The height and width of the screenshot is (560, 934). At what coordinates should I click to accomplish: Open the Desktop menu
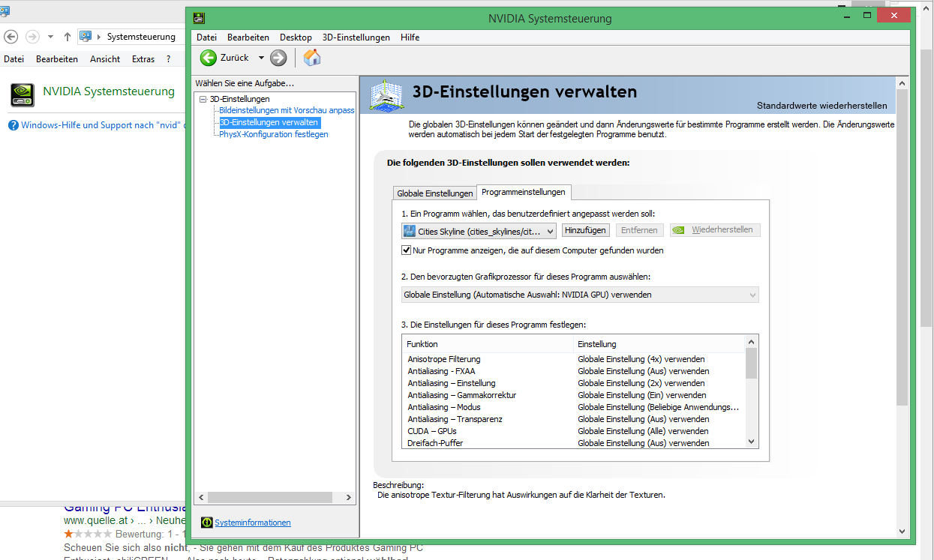296,37
